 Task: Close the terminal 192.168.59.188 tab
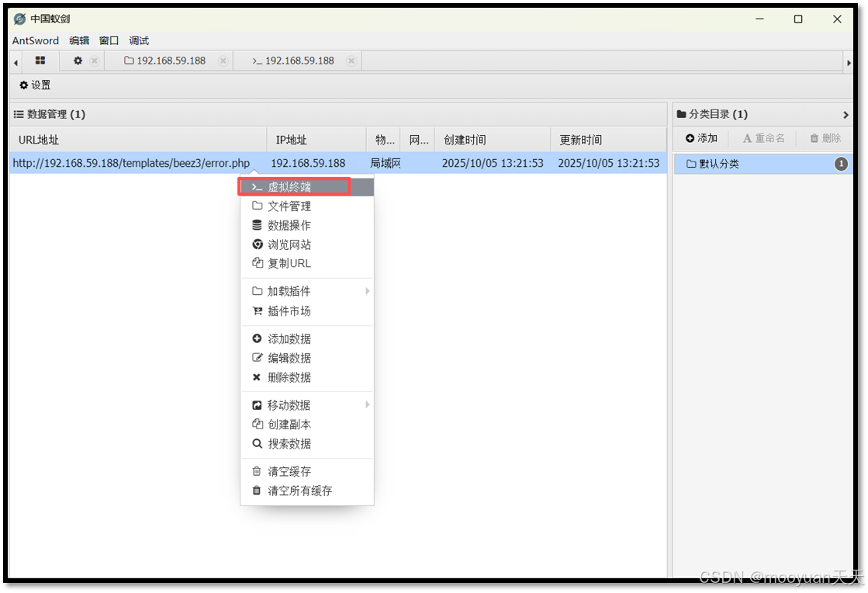[351, 61]
